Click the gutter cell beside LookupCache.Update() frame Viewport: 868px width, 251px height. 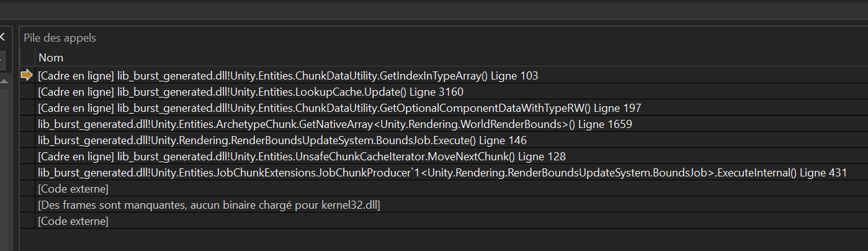tap(27, 92)
